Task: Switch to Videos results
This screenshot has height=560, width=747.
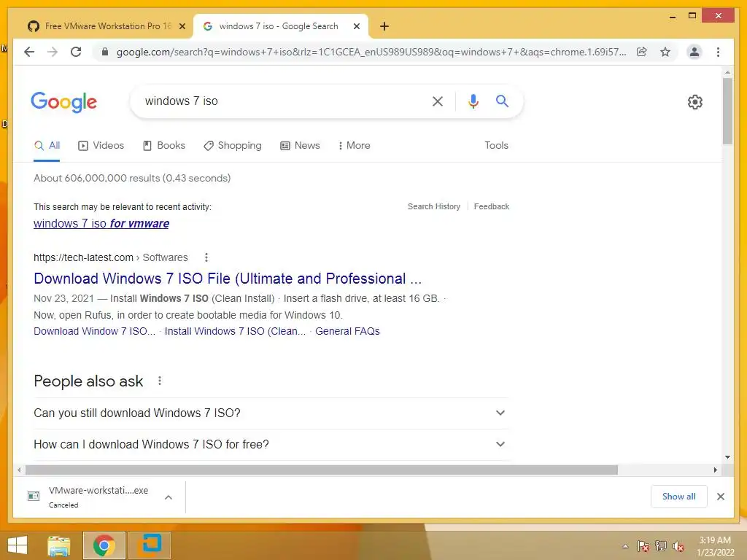Action: tap(101, 145)
